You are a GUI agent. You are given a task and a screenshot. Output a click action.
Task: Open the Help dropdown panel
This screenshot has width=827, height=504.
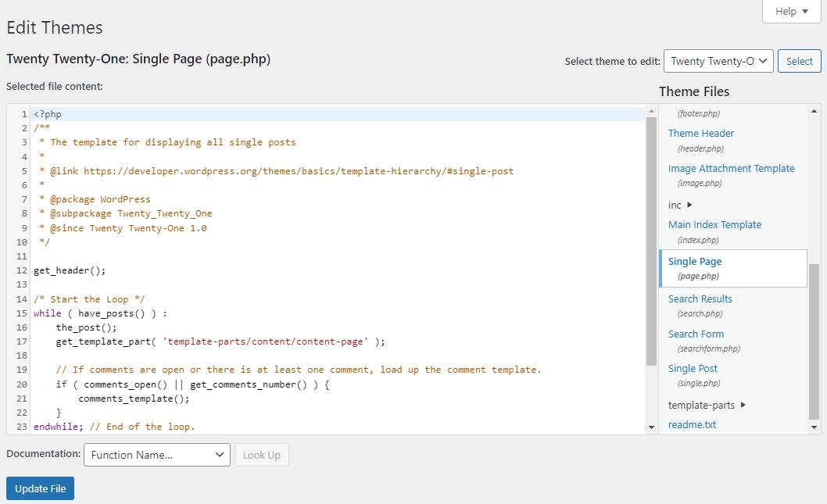coord(790,11)
